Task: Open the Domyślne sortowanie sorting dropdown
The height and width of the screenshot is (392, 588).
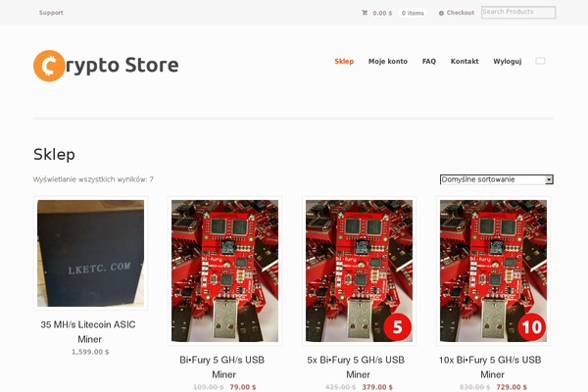Action: pyautogui.click(x=497, y=179)
